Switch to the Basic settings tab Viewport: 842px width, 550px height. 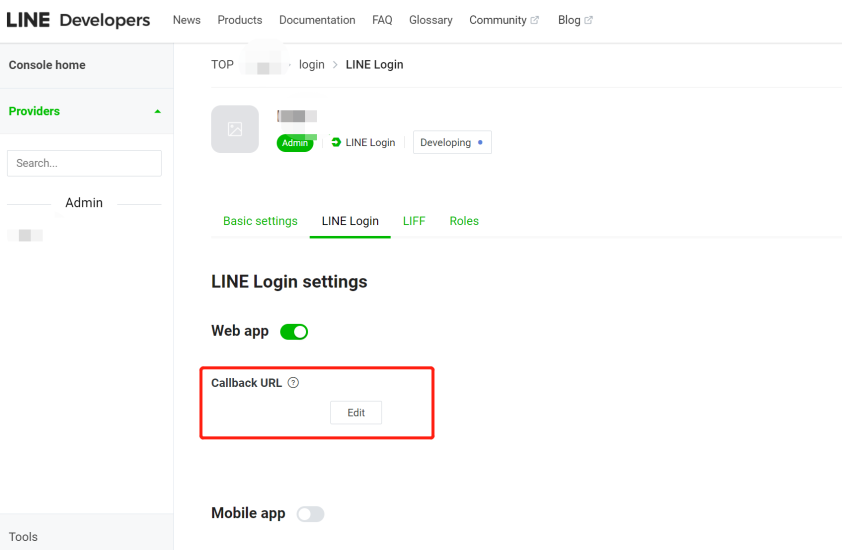click(x=260, y=221)
